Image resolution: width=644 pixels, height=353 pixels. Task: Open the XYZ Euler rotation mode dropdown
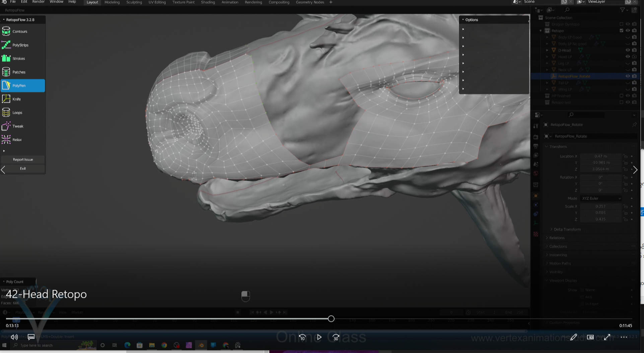coord(601,198)
